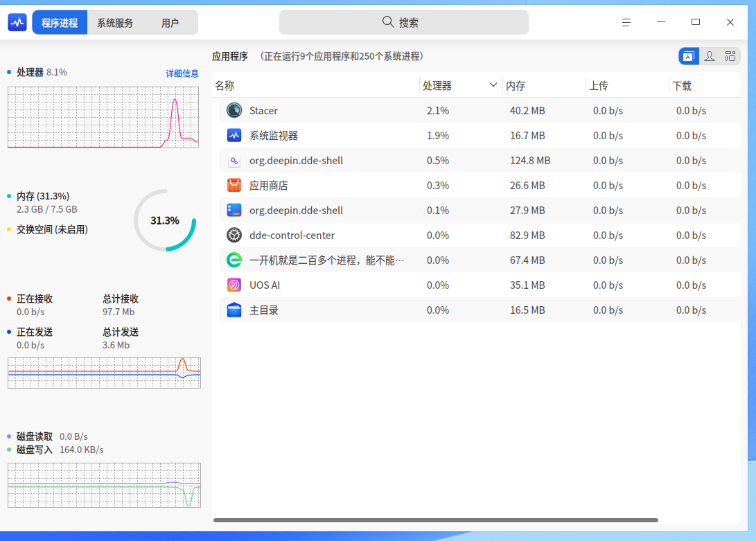This screenshot has width=756, height=541.
Task: Click the blue org.deepin.dde-shell icon (27.9 MB)
Action: coord(234,210)
